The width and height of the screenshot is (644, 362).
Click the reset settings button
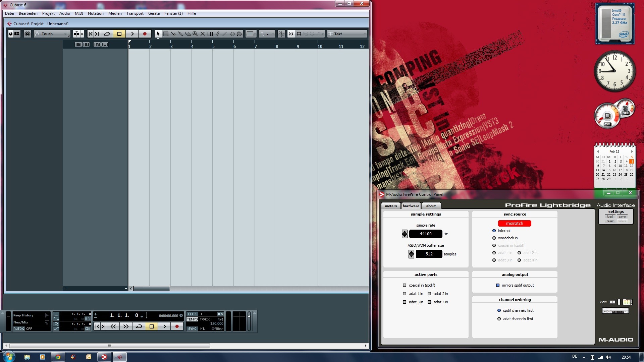tap(610, 221)
